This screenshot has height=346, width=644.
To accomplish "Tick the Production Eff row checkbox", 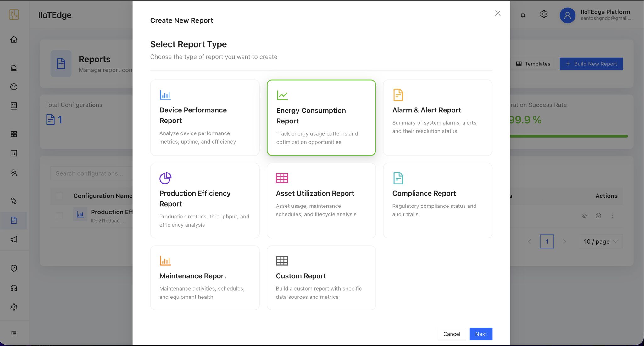I will tap(59, 216).
